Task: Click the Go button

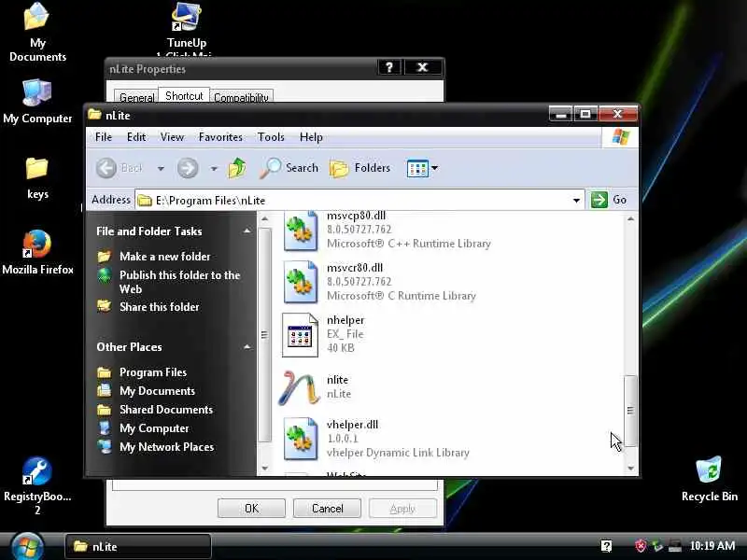Action: (609, 200)
